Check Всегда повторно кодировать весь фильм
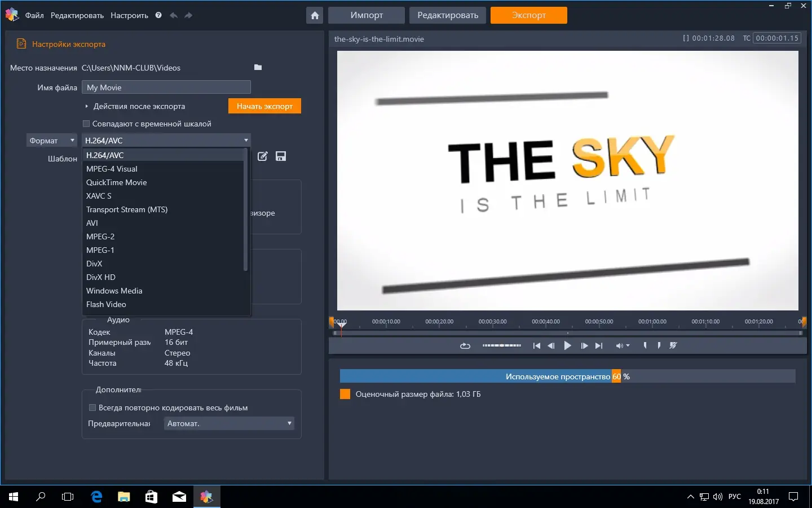Image resolution: width=812 pixels, height=508 pixels. pyautogui.click(x=92, y=407)
